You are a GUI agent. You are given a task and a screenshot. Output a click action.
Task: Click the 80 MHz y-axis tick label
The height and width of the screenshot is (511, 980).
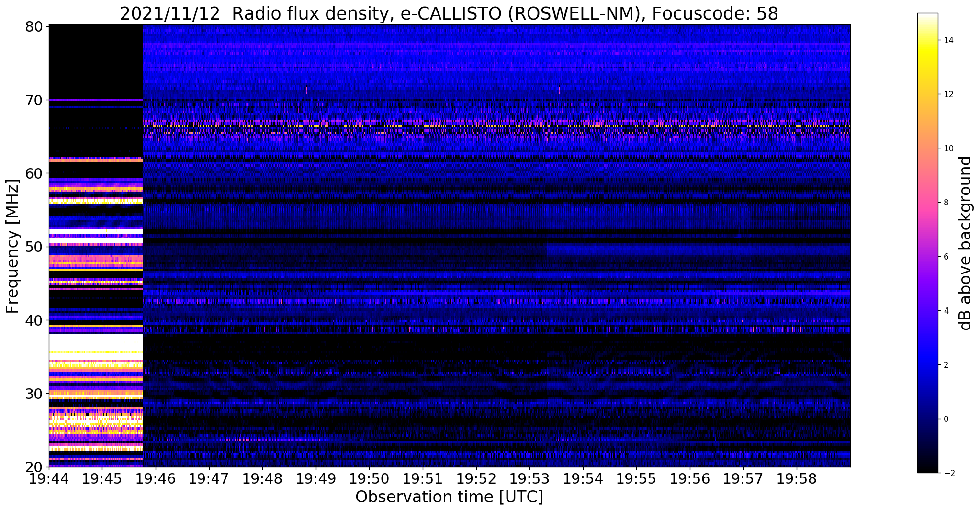coord(33,26)
